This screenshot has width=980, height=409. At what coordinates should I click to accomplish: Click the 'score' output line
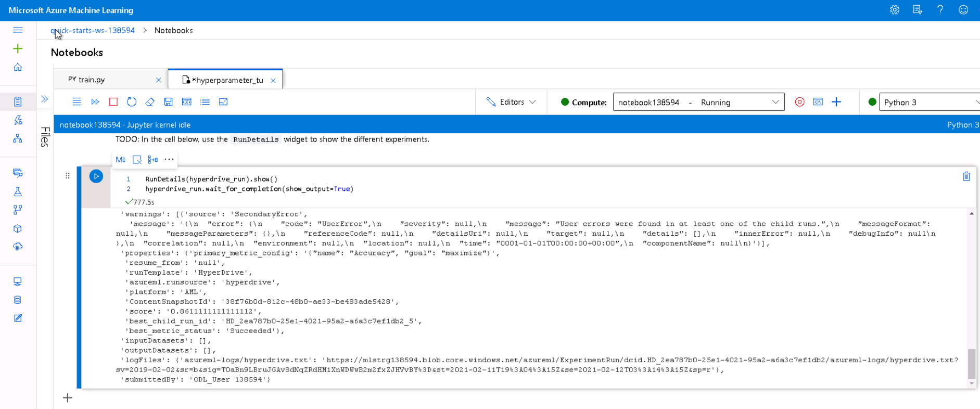pos(193,311)
